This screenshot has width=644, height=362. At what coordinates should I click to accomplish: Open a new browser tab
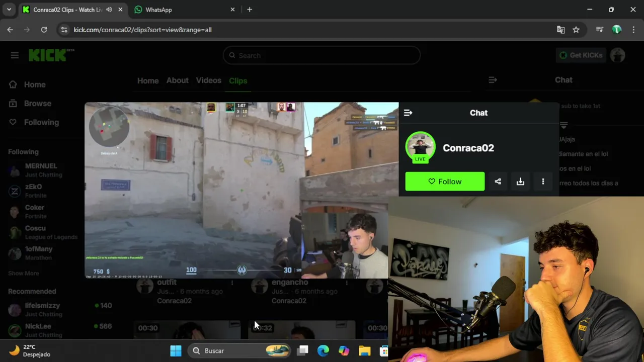(250, 10)
